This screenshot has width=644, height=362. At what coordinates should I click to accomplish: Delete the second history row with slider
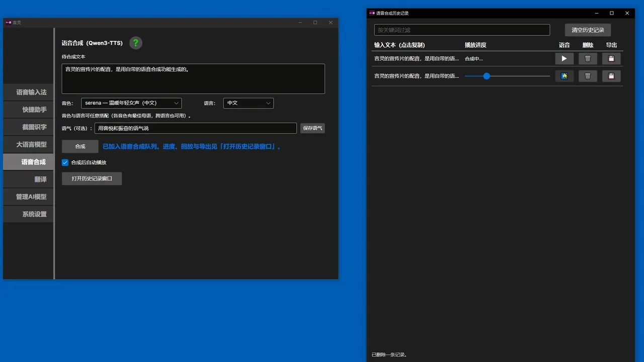(588, 76)
